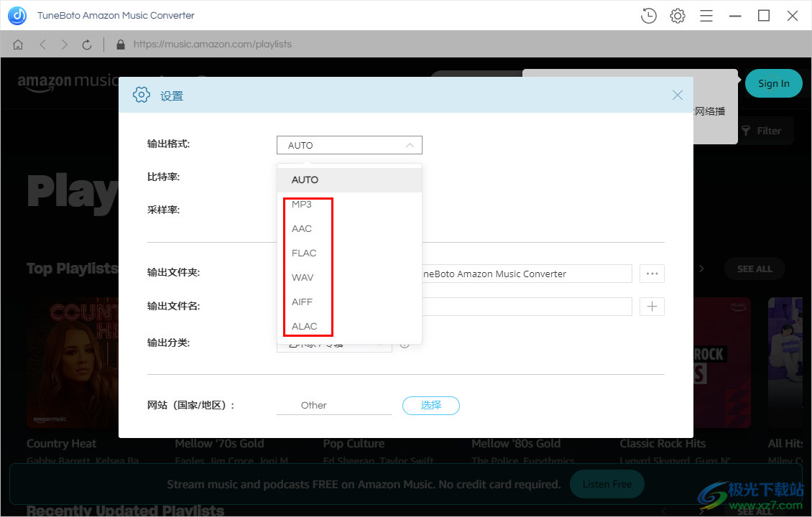Collapse the output format AUTO dropdown
This screenshot has height=517, width=812.
pyautogui.click(x=349, y=145)
